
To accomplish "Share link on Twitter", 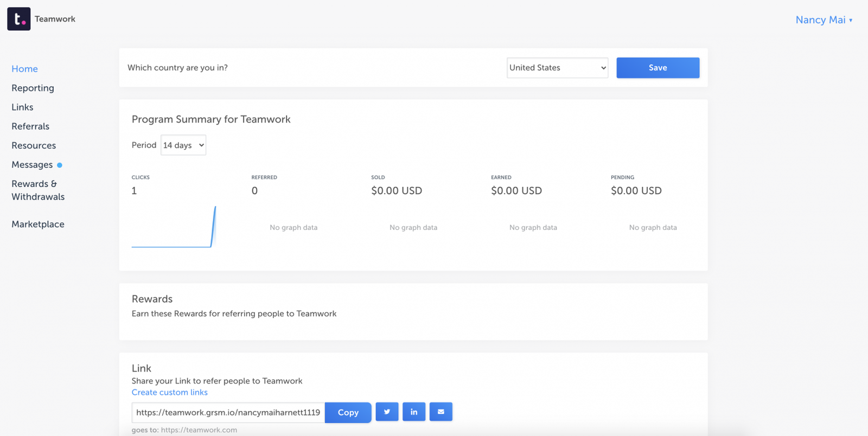I will coord(387,412).
